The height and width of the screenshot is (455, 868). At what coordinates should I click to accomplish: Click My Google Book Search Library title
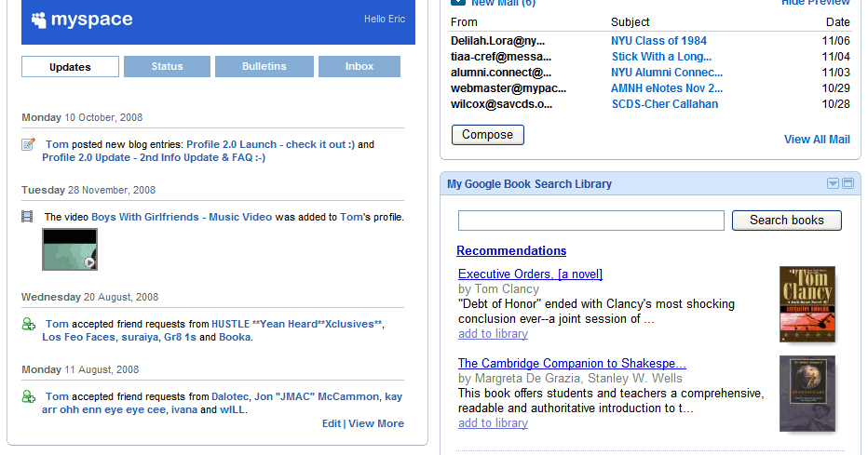[529, 184]
